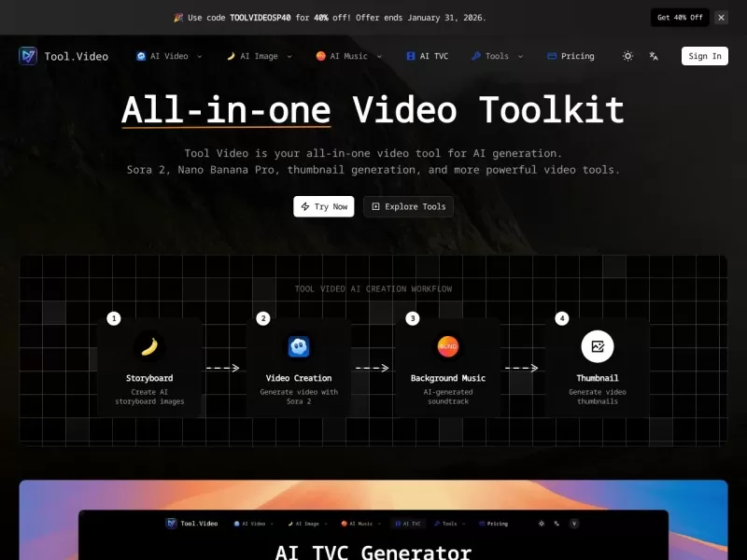Click the Explore Tools button
The height and width of the screenshot is (560, 747).
[408, 206]
